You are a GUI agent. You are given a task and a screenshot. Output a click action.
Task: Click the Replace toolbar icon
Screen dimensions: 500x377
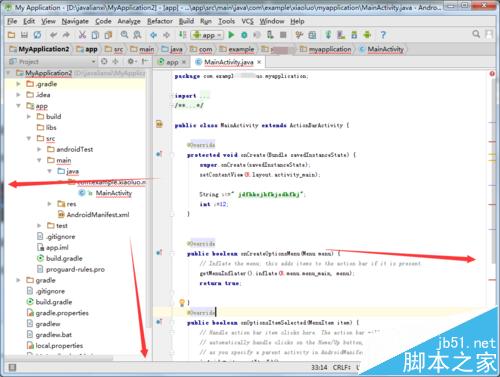(x=137, y=35)
